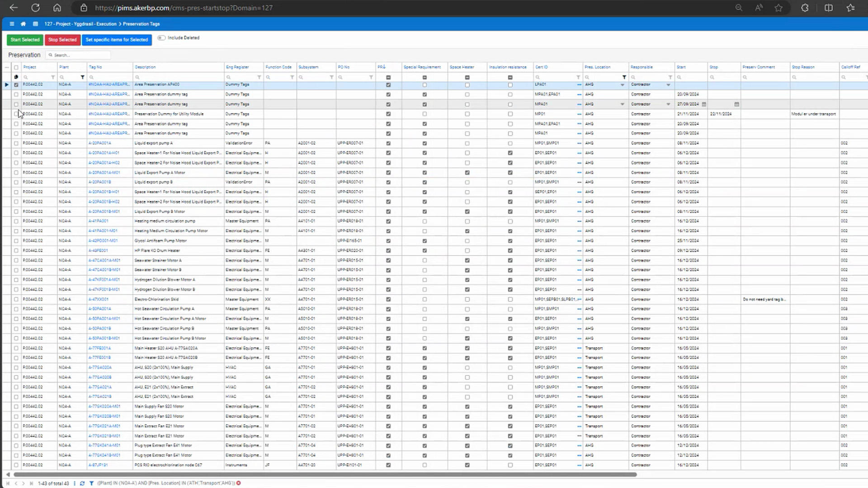Open read aloud icon in address bar

(x=759, y=8)
